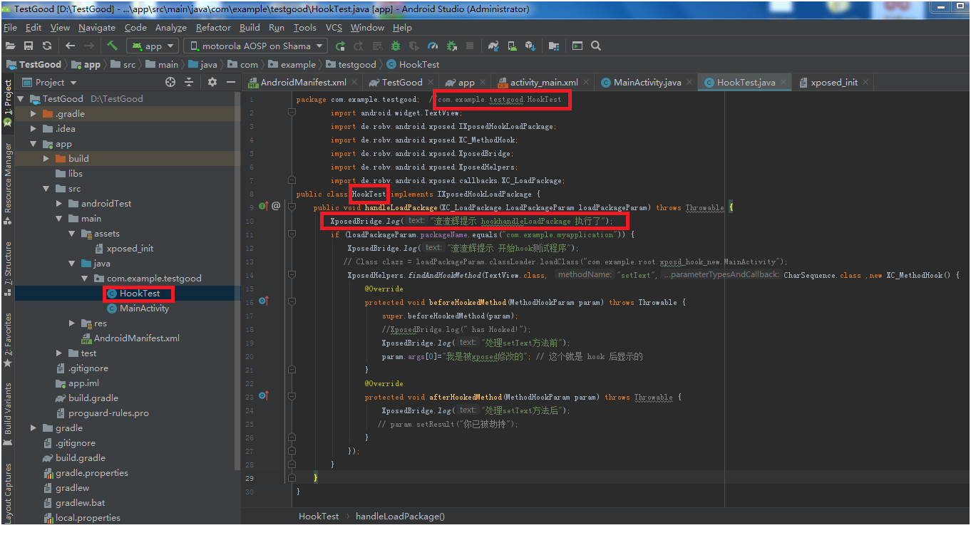This screenshot has width=971, height=560.
Task: Expand the .gradle folder
Action: coord(34,113)
